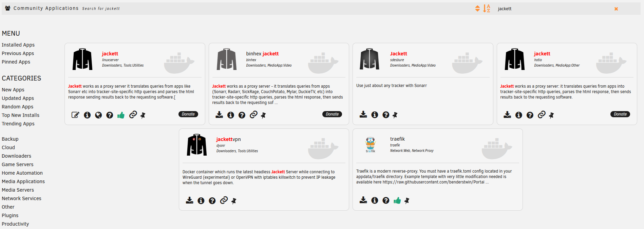The width and height of the screenshot is (644, 229).
Task: Open support question icon for linuxserver jackett
Action: (110, 115)
